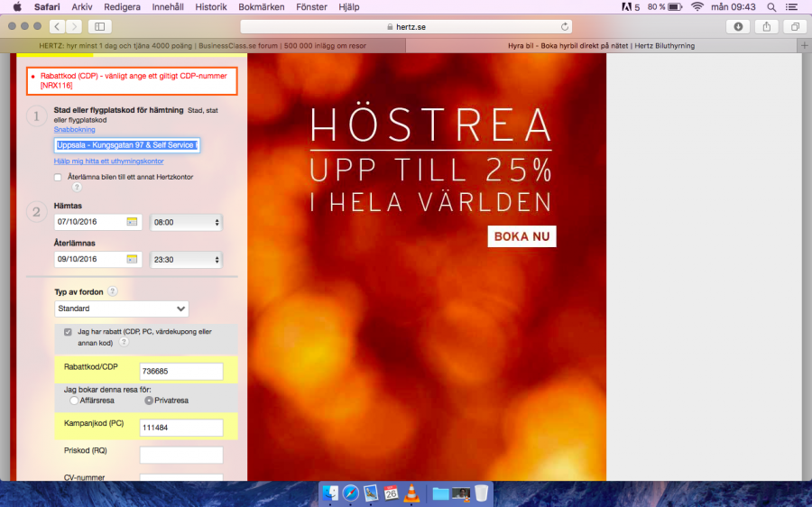The image size is (812, 507).
Task: Click the Priskod (RQ) field
Action: click(181, 455)
